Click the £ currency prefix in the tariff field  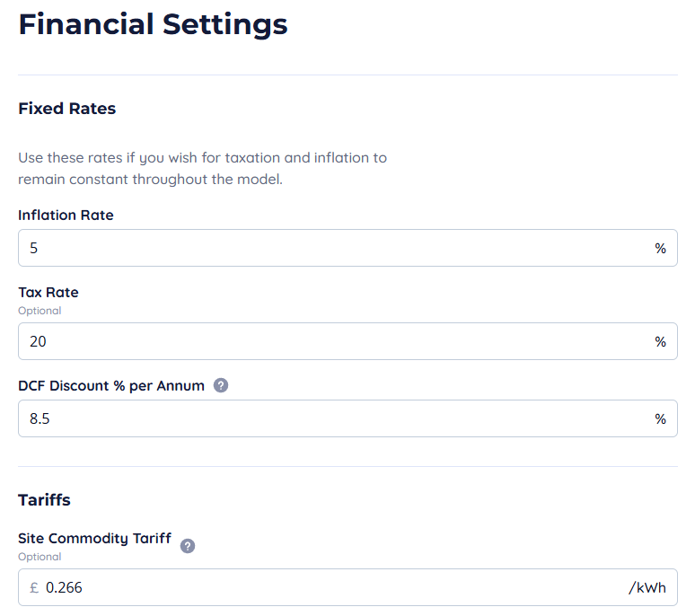34,587
